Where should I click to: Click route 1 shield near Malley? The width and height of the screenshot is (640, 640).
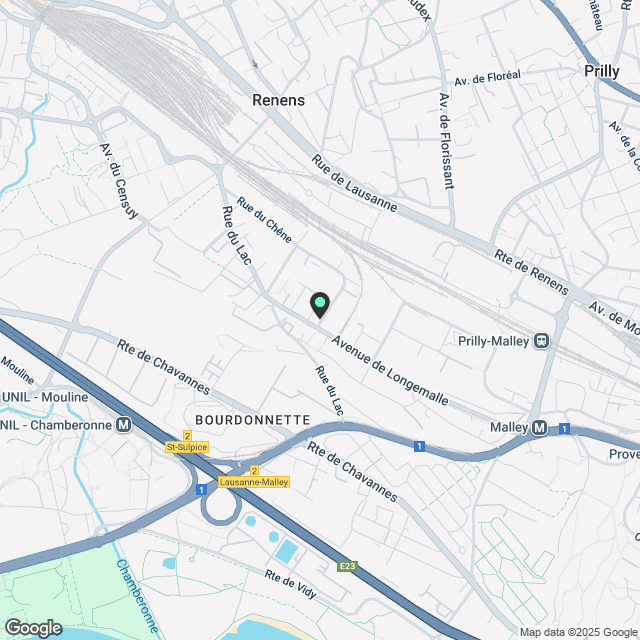coord(564,429)
